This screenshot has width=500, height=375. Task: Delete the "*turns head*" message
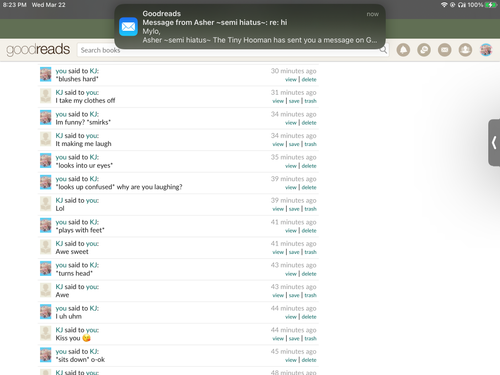tap(309, 274)
